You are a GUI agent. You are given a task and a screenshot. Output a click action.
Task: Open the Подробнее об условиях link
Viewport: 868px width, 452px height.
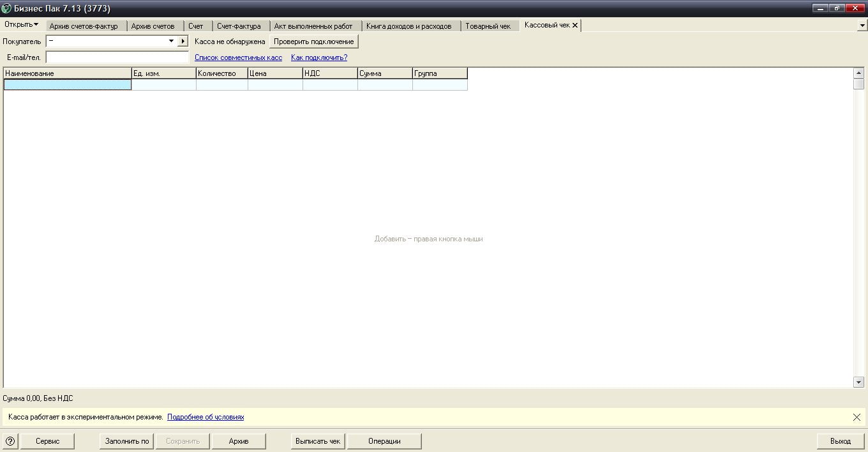[206, 418]
